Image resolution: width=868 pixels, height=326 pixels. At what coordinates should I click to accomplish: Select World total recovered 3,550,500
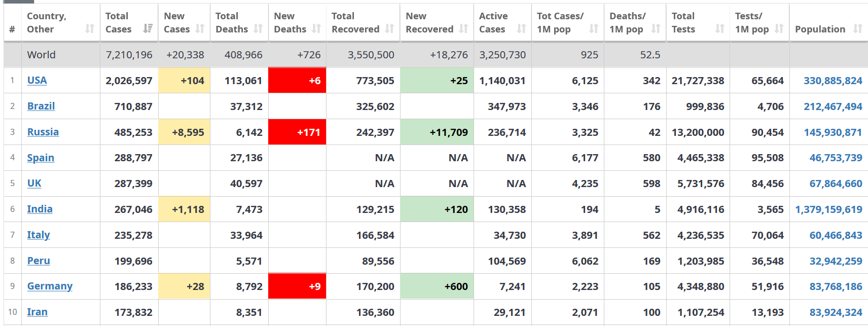(371, 55)
